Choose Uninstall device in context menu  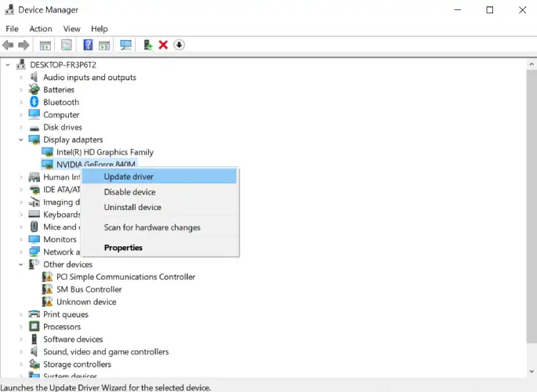coord(132,208)
